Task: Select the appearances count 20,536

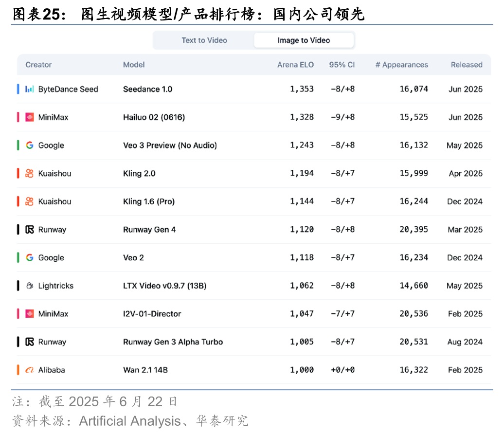Action: coord(414,313)
